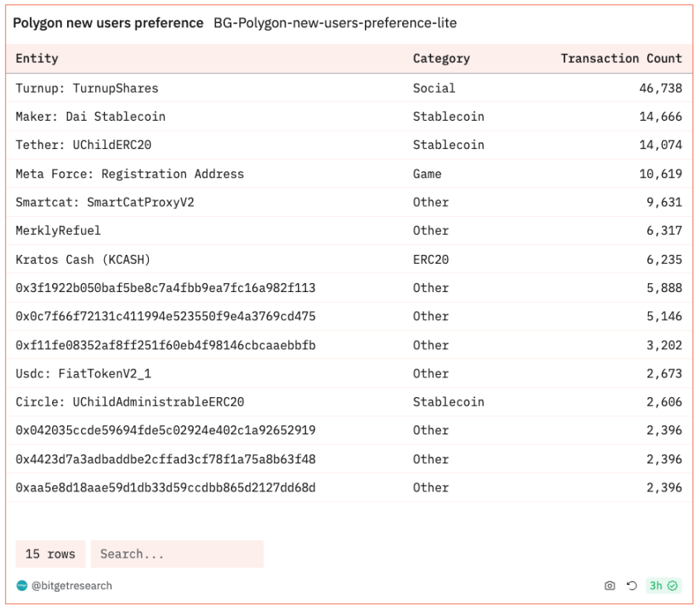
Task: Click the bitgetresearch avatar icon
Action: coord(22,586)
